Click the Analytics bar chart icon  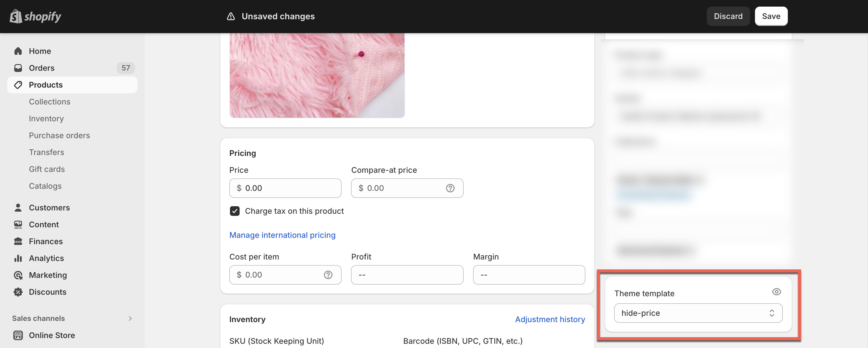point(18,258)
